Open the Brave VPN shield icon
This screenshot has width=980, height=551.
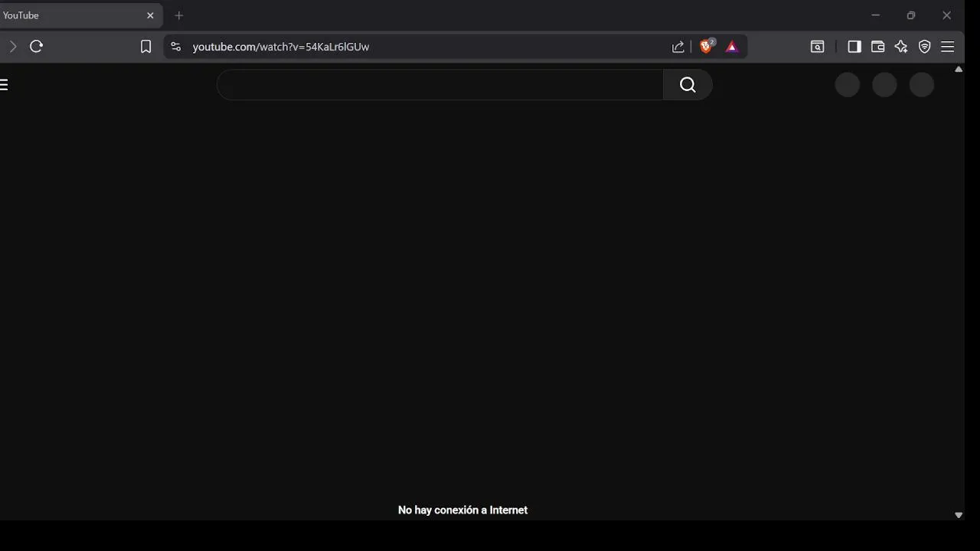click(x=925, y=47)
